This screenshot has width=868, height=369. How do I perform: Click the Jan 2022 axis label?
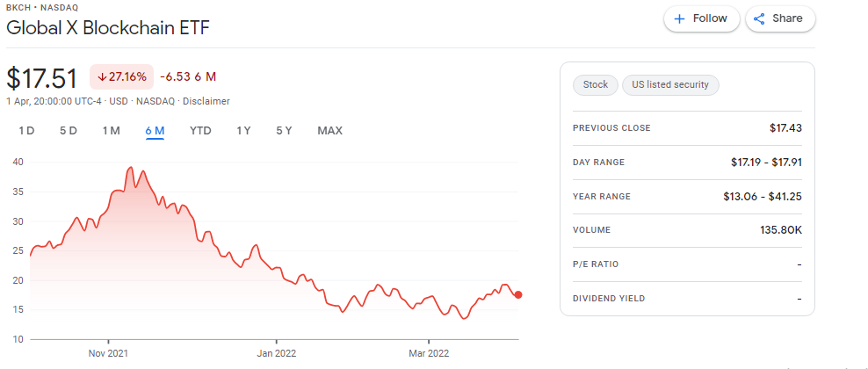tap(276, 353)
